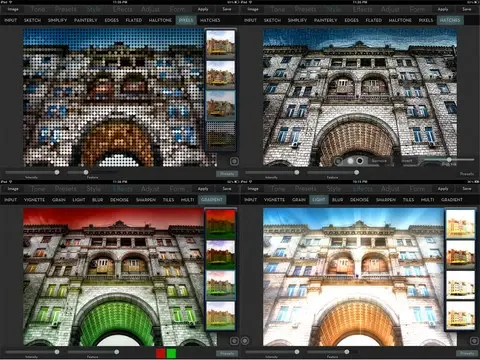
Task: Open the BLUR tab on the Light screen
Action: point(338,200)
